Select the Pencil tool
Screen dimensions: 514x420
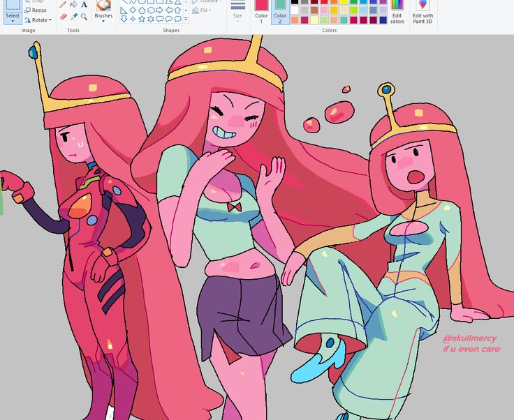(x=64, y=4)
